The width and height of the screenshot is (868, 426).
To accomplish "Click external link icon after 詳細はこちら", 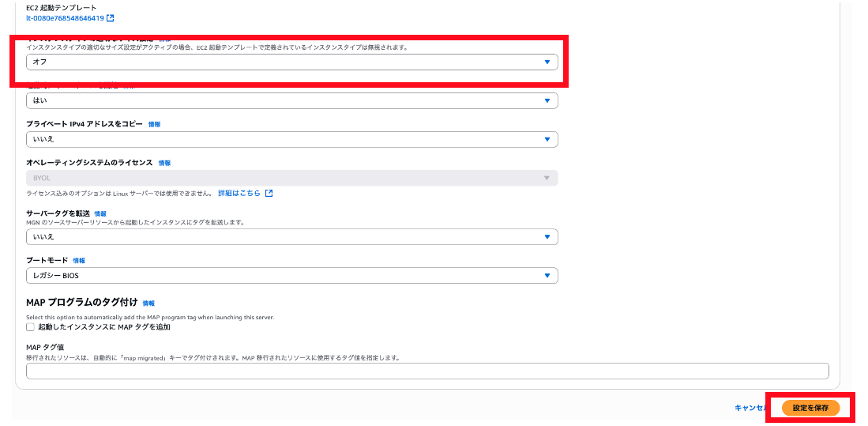I will coord(269,194).
